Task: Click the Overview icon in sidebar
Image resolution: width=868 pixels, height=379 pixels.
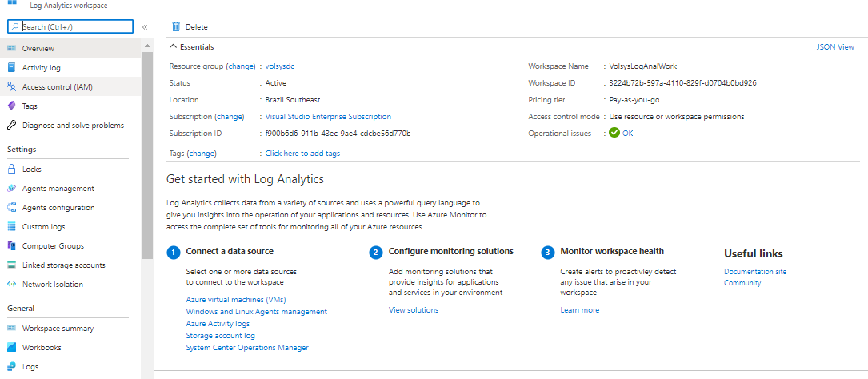Action: point(11,48)
